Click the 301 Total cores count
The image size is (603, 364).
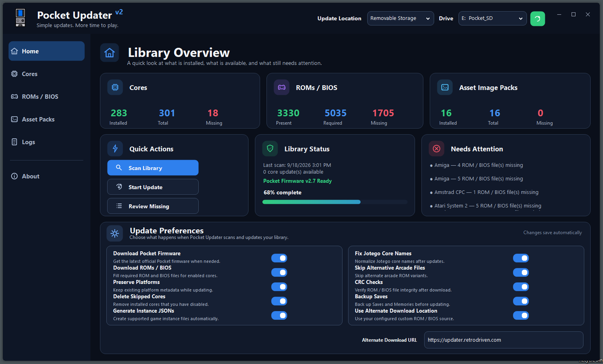coord(167,113)
